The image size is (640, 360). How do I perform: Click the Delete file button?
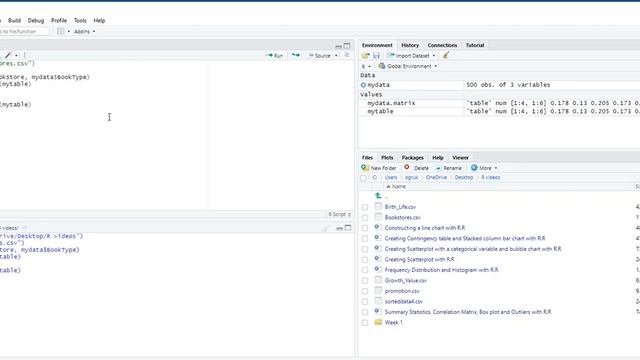(416, 168)
